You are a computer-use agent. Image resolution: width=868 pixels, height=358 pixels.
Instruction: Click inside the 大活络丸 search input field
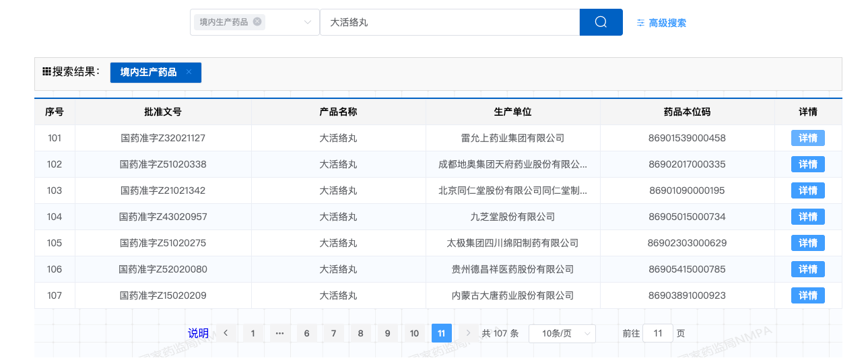click(x=449, y=22)
